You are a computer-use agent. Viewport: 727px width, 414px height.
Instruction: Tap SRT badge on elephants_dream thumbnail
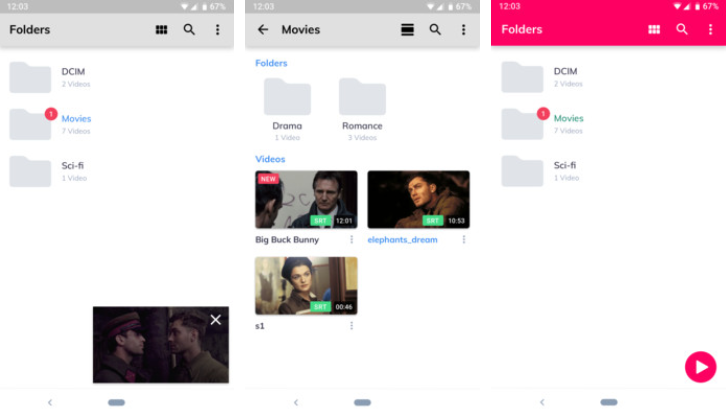pos(432,221)
